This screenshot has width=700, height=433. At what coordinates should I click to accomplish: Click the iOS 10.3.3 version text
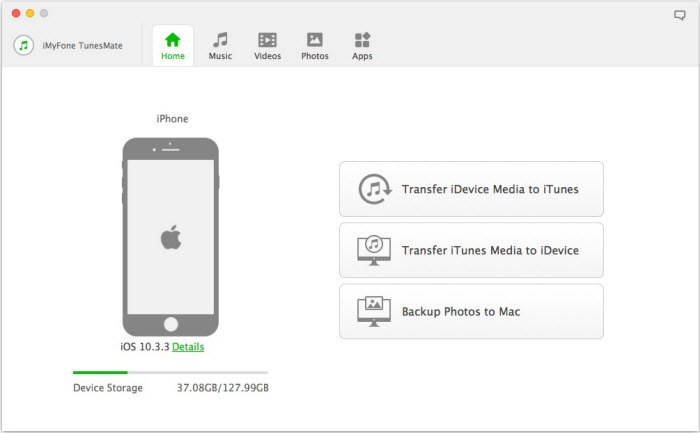[x=145, y=347]
